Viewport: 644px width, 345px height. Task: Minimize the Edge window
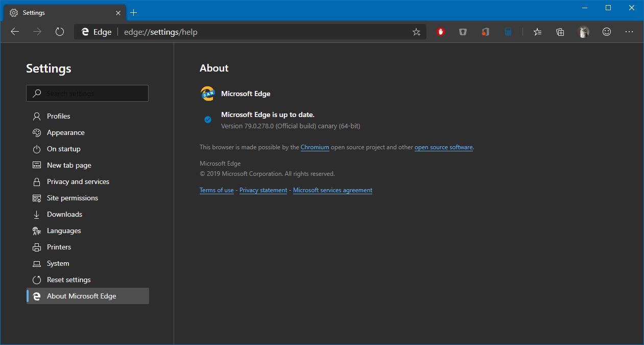(585, 8)
